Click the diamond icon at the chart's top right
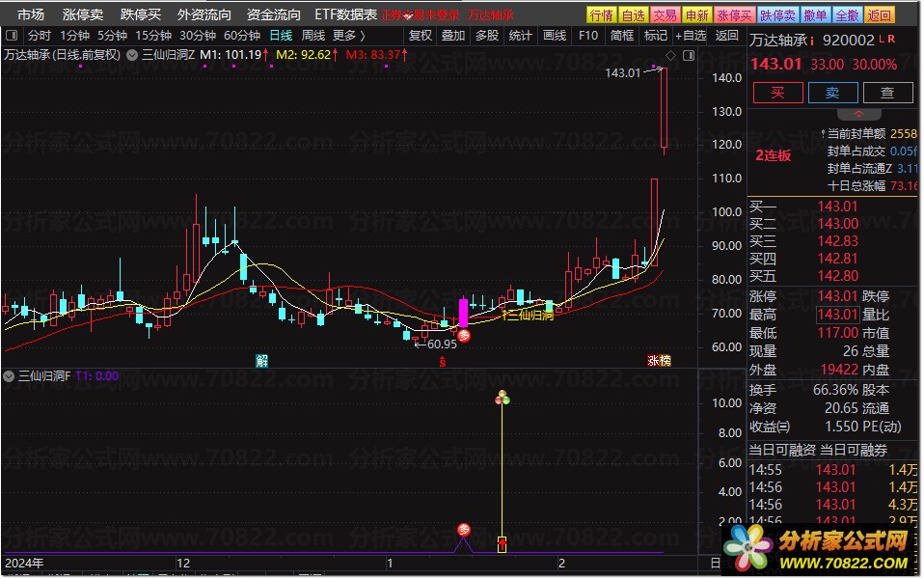 670,55
